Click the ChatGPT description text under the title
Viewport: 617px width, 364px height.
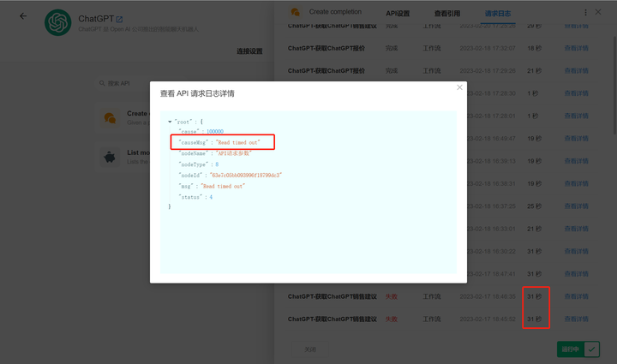coord(139,29)
